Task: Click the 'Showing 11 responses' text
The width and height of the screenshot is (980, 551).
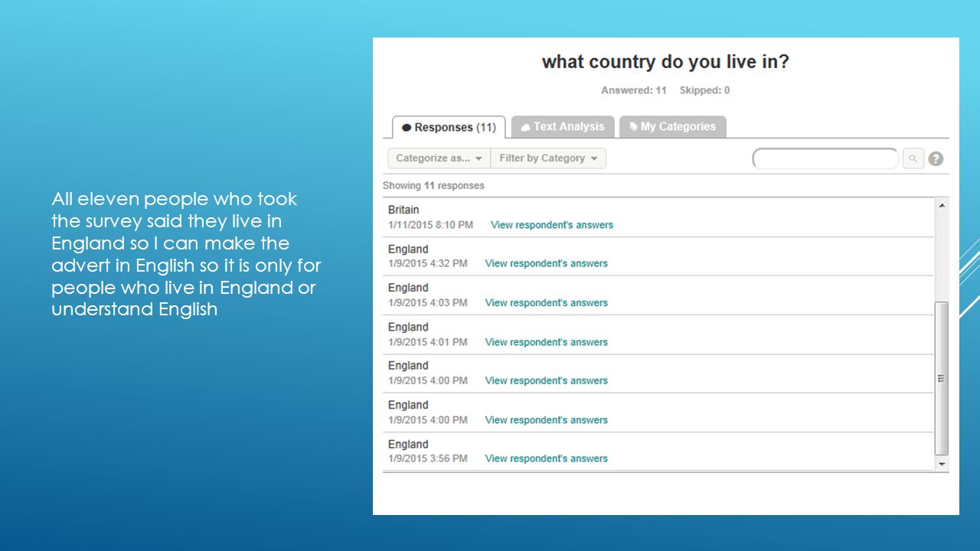Action: coord(433,185)
